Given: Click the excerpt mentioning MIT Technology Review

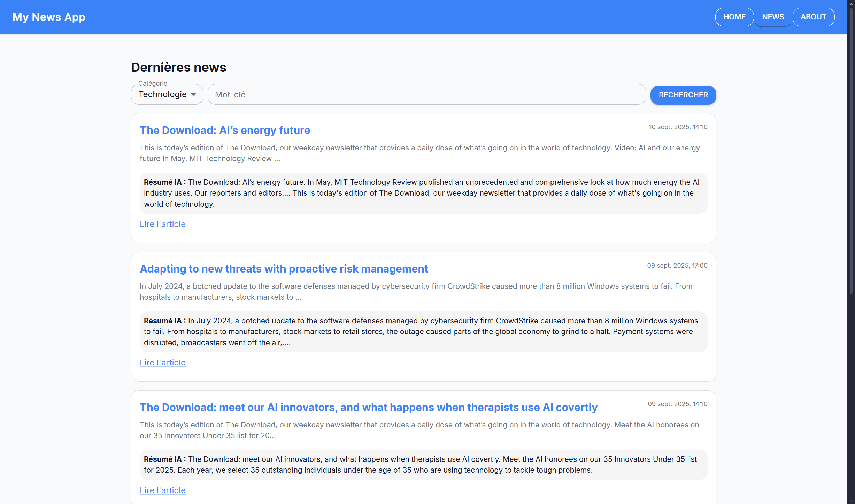Looking at the screenshot, I should pos(420,153).
